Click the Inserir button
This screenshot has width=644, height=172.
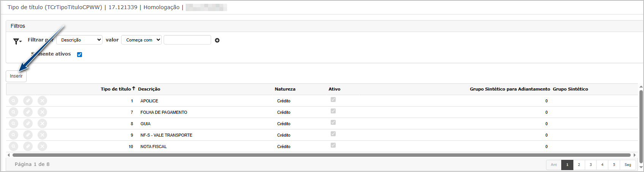coord(16,76)
